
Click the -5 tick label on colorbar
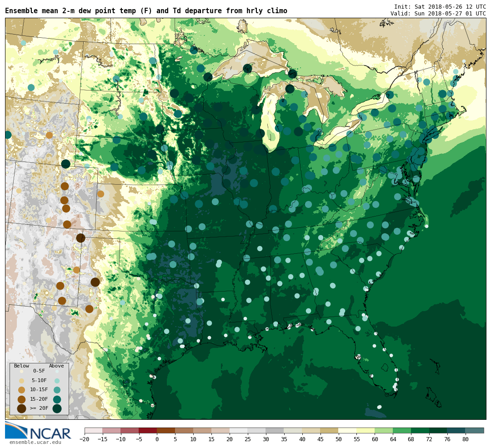[139, 439]
